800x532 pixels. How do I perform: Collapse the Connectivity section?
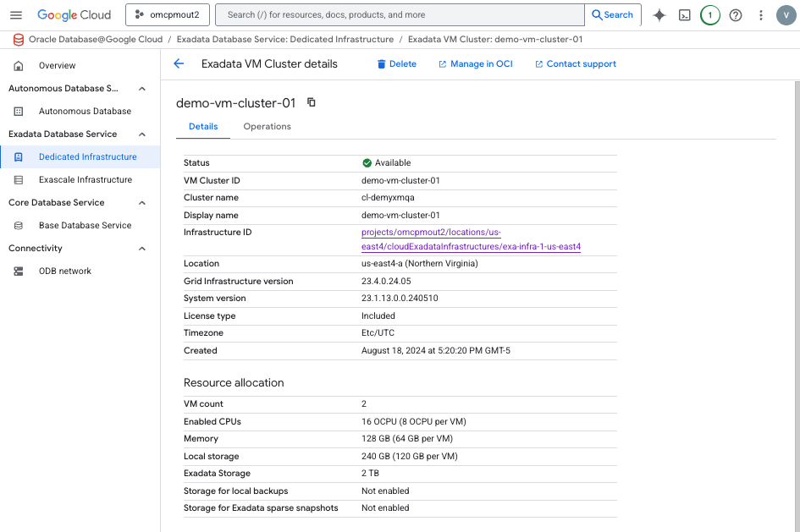tap(141, 248)
